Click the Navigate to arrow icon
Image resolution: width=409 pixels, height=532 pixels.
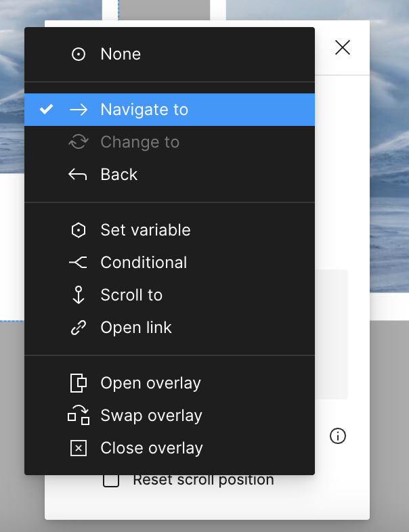coord(79,110)
